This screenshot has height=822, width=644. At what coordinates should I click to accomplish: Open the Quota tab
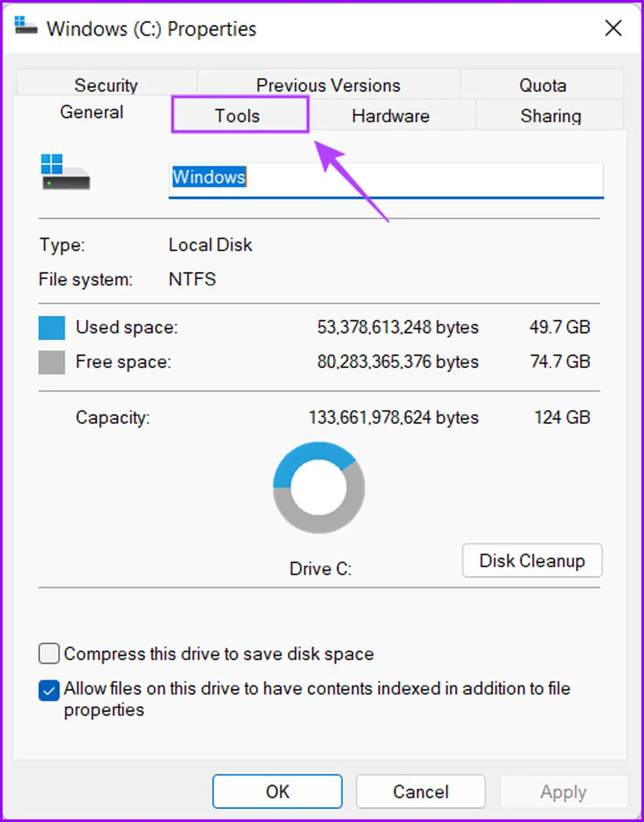click(543, 84)
